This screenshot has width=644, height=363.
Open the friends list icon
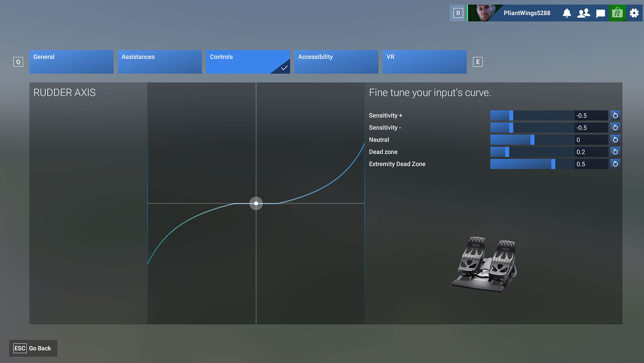[x=583, y=13]
